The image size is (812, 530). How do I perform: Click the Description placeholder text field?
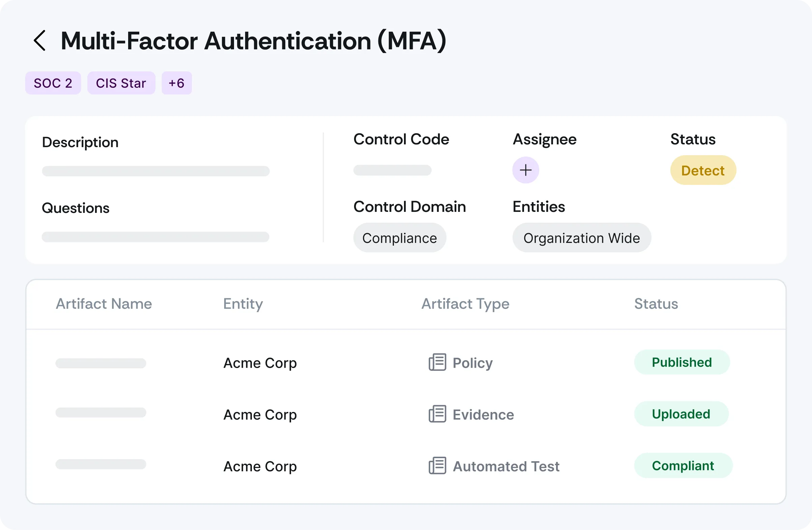click(155, 171)
